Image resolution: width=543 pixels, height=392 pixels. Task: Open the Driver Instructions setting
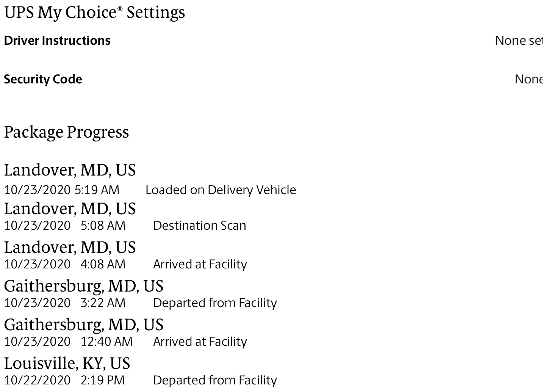(57, 41)
